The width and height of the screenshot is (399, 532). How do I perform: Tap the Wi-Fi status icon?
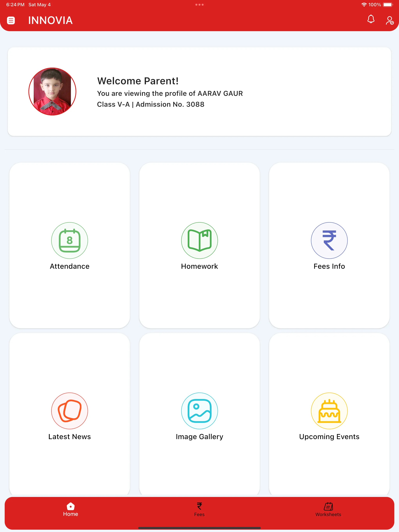[x=364, y=4]
